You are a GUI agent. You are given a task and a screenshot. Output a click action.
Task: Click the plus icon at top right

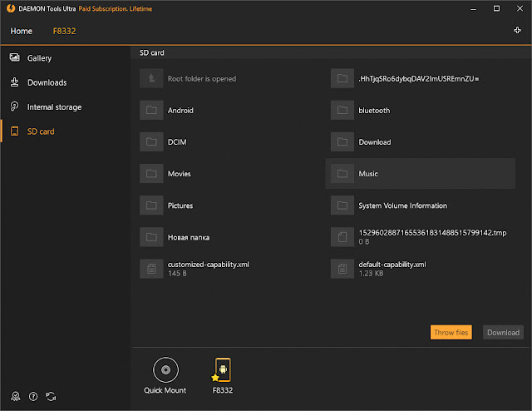517,30
